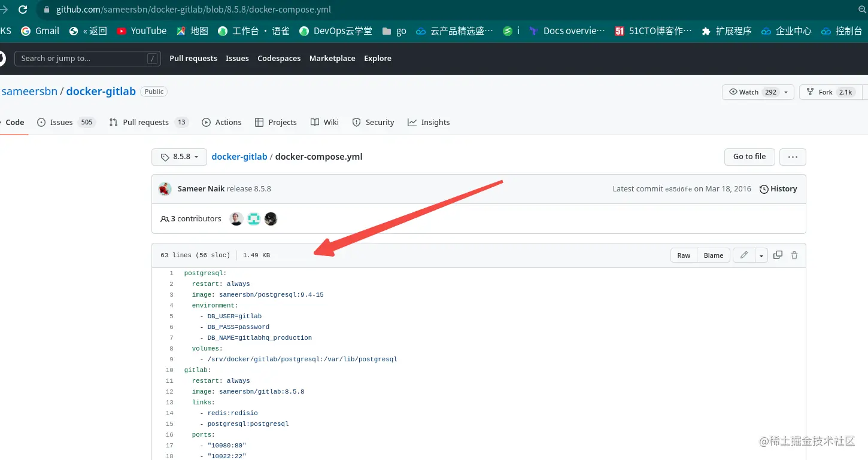Screen dimensions: 868x460
Task: Switch to the Wiki tab
Action: click(325, 122)
